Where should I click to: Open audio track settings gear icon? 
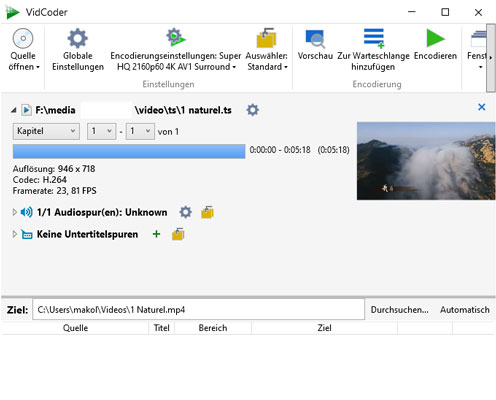tap(185, 212)
